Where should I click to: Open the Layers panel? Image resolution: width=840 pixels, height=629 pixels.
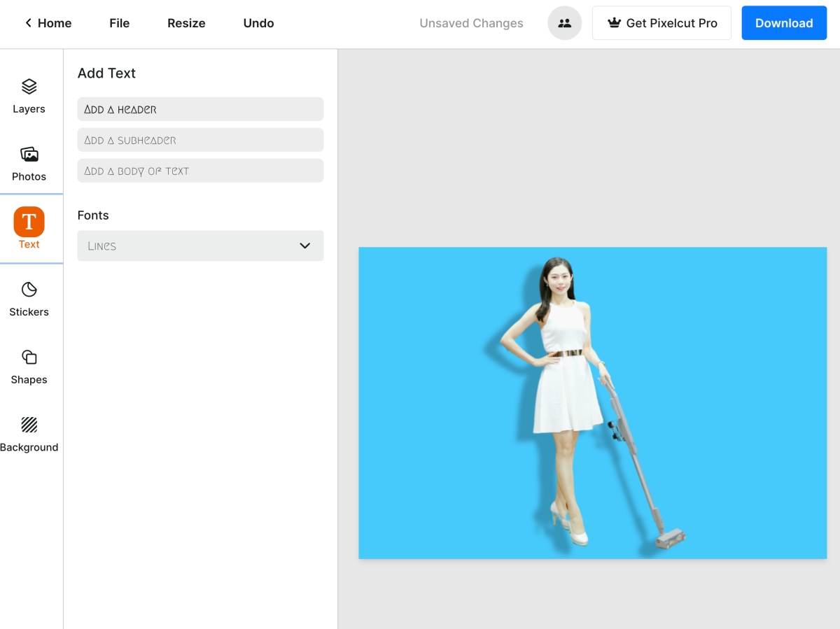point(29,96)
